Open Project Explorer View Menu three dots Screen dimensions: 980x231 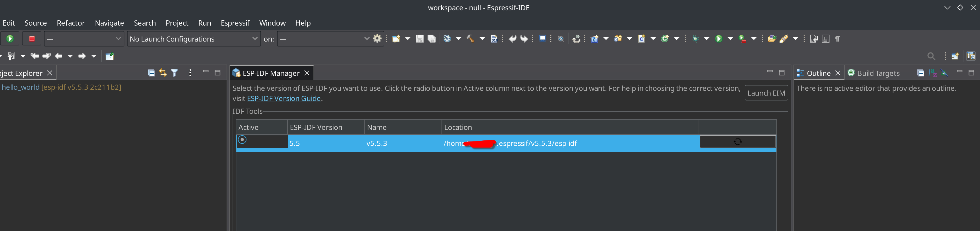[x=190, y=73]
